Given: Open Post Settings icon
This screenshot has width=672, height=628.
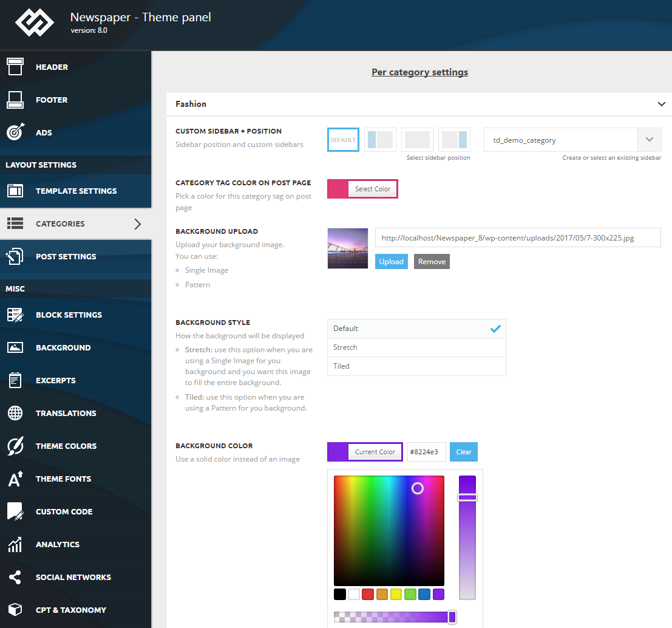Looking at the screenshot, I should [15, 256].
